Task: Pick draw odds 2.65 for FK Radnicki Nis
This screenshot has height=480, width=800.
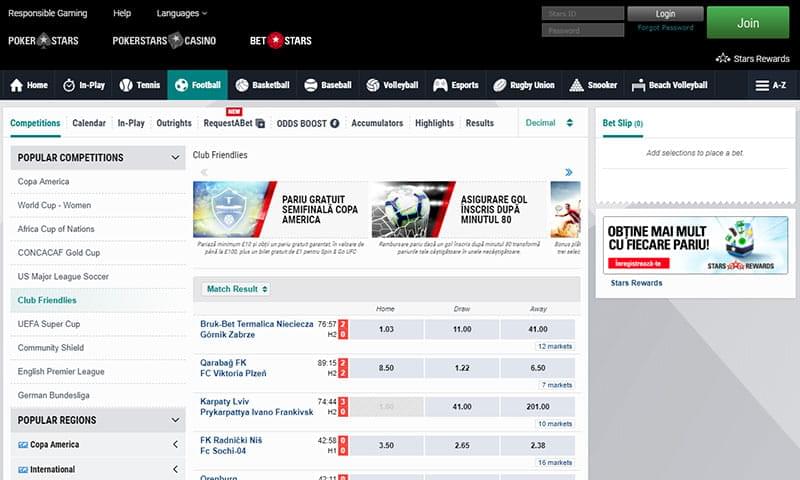Action: 462,446
